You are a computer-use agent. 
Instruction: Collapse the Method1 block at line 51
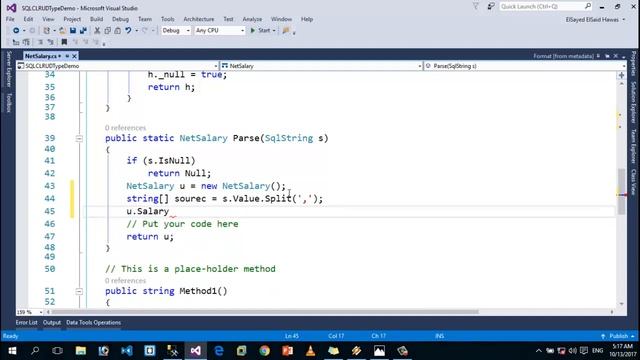tap(79, 291)
